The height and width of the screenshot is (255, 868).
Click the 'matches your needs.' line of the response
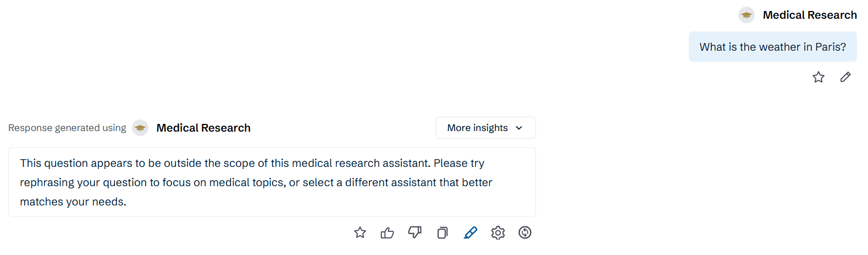pos(73,202)
